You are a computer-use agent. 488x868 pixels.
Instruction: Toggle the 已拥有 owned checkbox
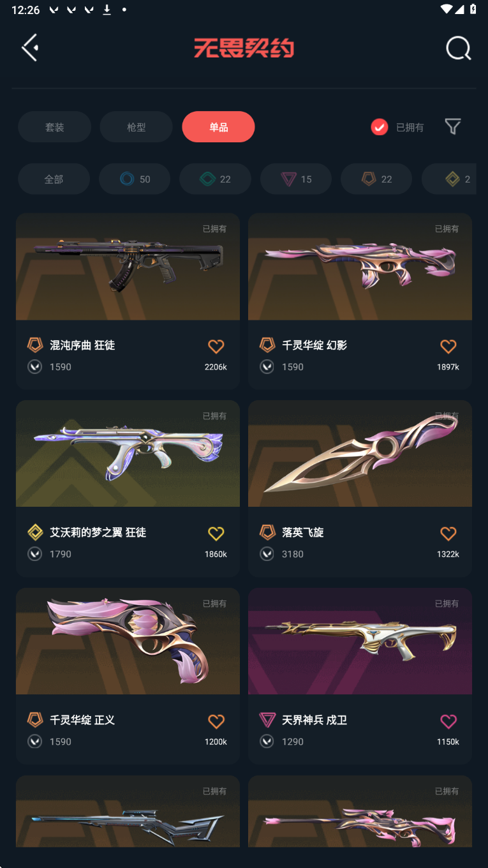pyautogui.click(x=380, y=127)
